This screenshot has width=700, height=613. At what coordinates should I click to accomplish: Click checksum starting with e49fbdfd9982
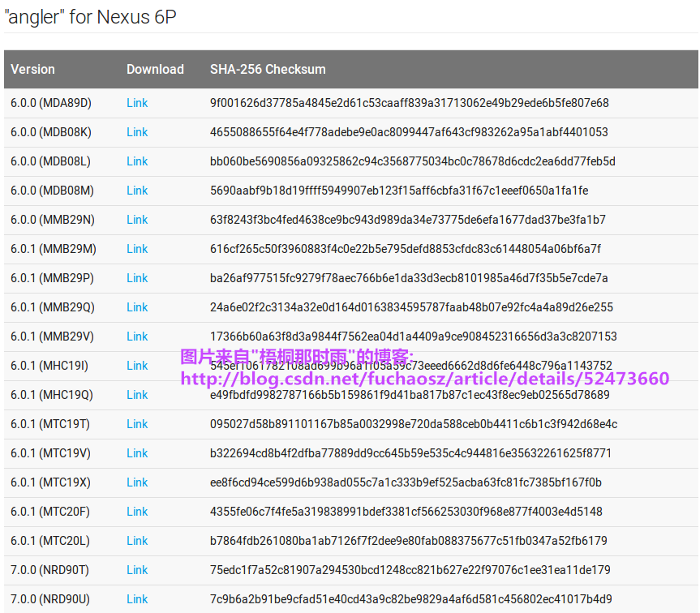point(410,395)
